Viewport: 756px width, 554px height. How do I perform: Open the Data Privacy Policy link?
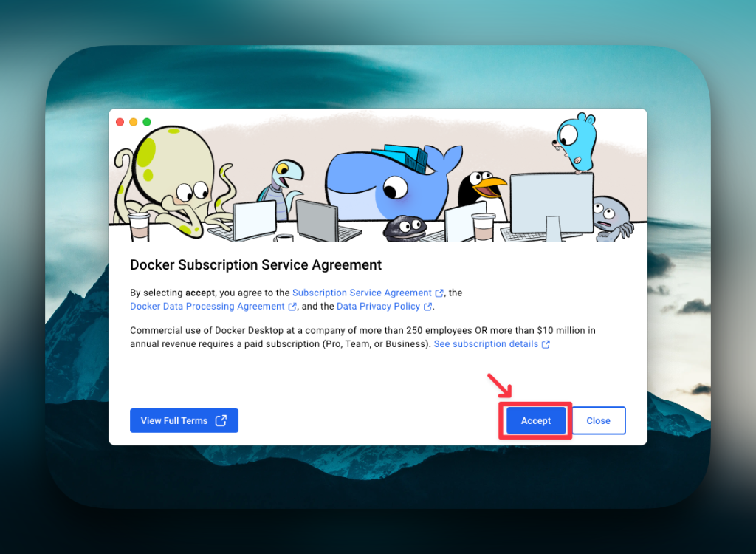point(379,306)
